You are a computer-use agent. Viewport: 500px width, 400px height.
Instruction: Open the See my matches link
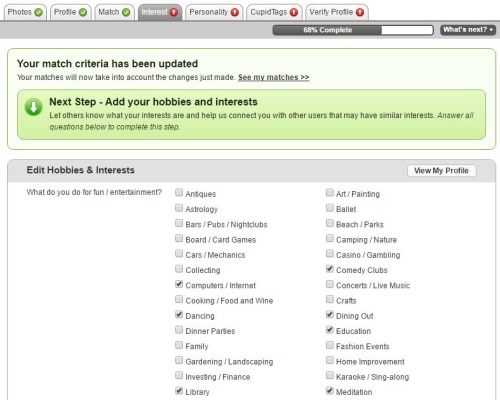click(274, 77)
